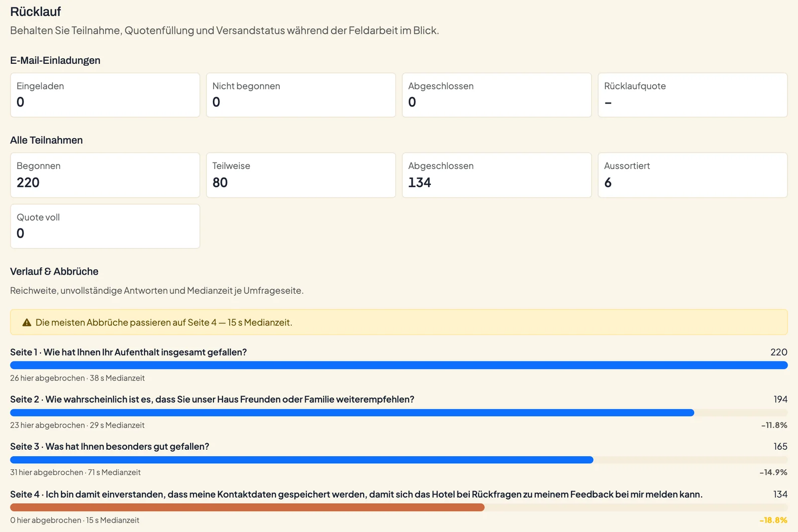This screenshot has height=532, width=798.
Task: Click the Rücklaufquote card
Action: point(693,95)
